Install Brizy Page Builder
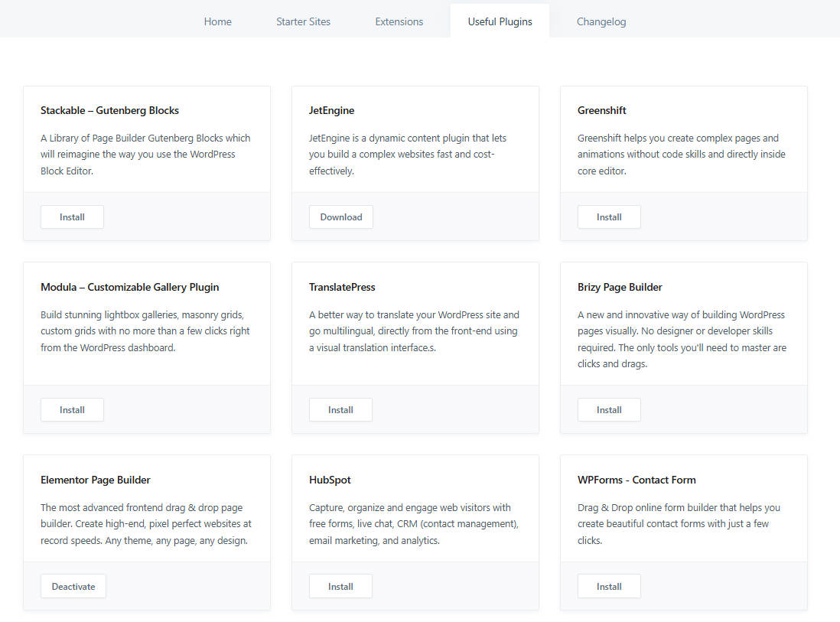Image resolution: width=840 pixels, height=622 pixels. pyautogui.click(x=609, y=410)
